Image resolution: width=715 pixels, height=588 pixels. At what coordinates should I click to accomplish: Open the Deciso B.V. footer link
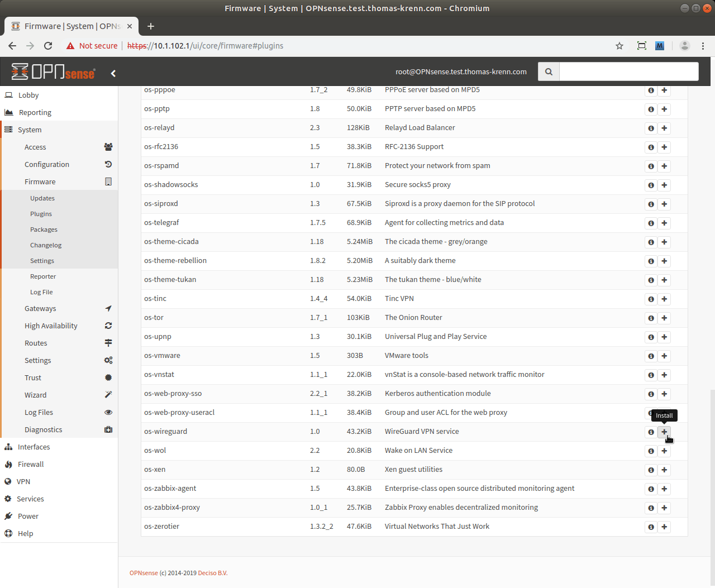pyautogui.click(x=212, y=573)
